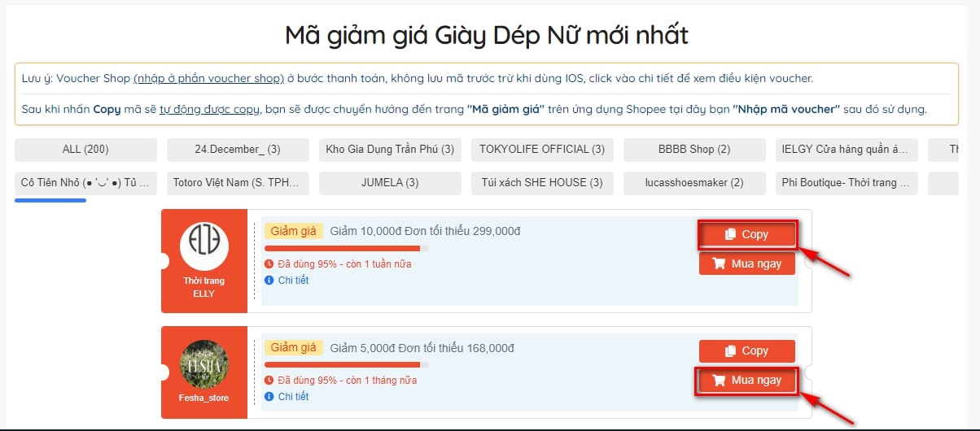
Task: Copy the ELLY voucher code
Action: point(746,234)
